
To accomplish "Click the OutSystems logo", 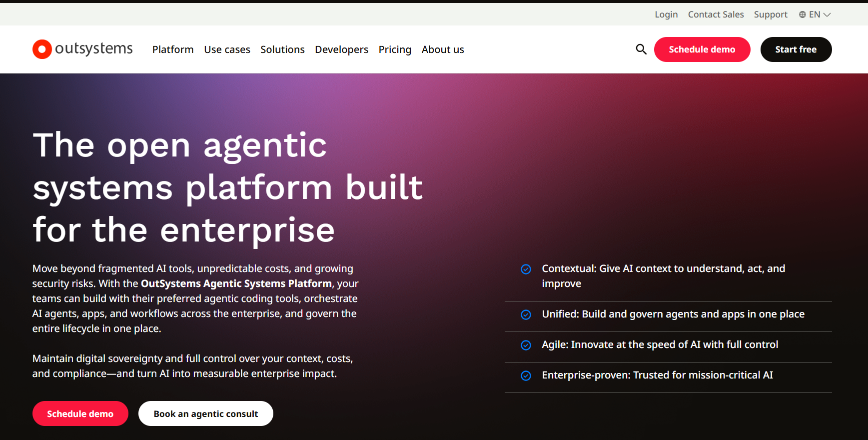I will [x=82, y=49].
